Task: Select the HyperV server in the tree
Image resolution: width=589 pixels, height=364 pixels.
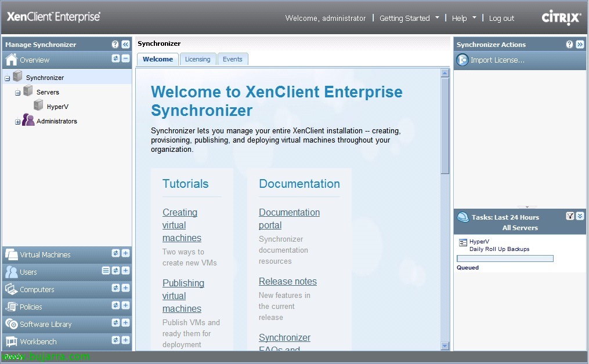Action: coord(57,107)
